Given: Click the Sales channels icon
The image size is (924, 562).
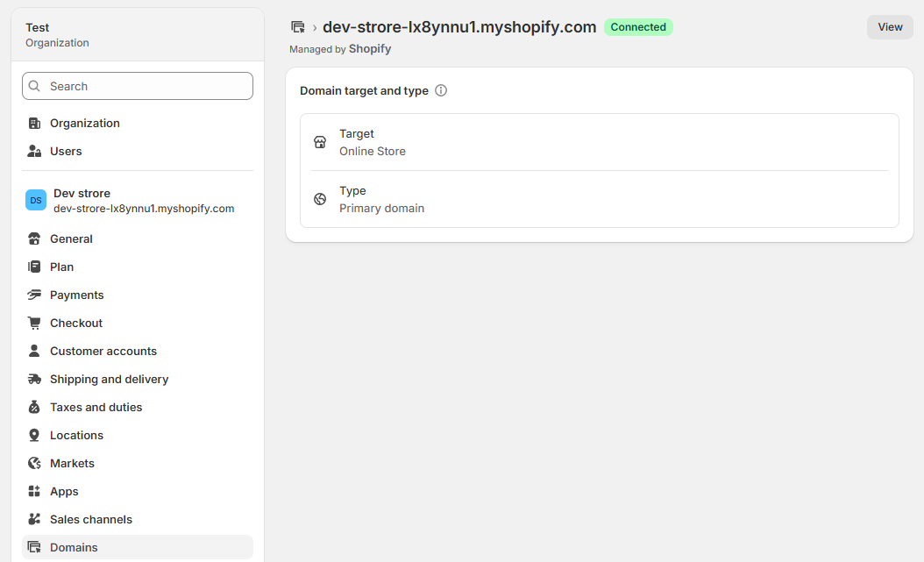Looking at the screenshot, I should click(34, 520).
